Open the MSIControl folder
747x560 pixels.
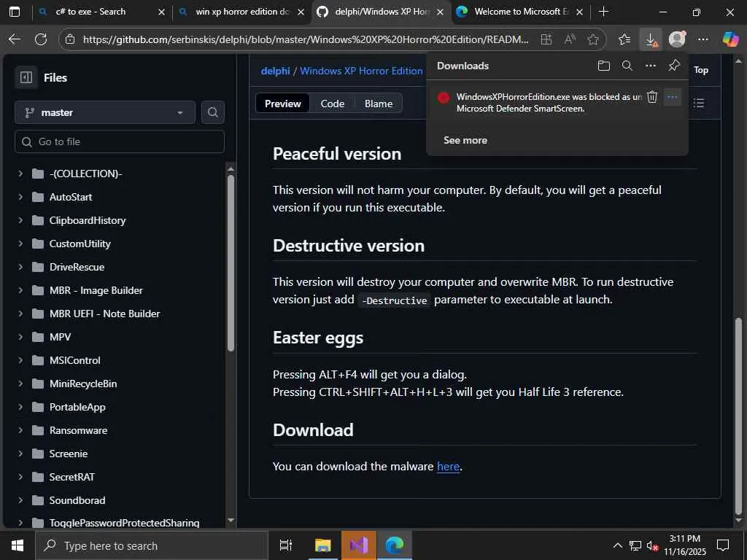75,360
